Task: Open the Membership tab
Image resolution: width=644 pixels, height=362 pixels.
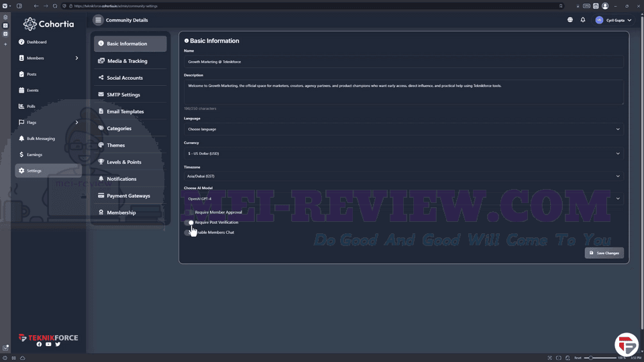Action: tap(130, 213)
